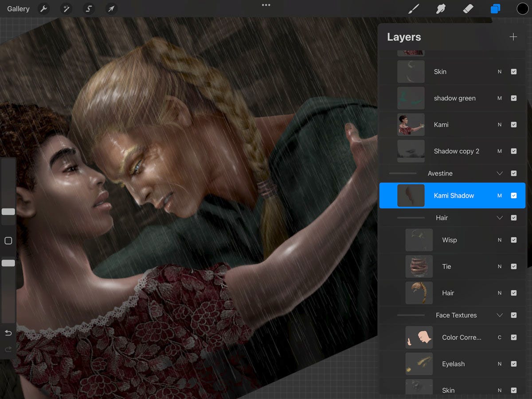Select the Paint brush tool
This screenshot has width=532, height=399.
click(x=413, y=9)
